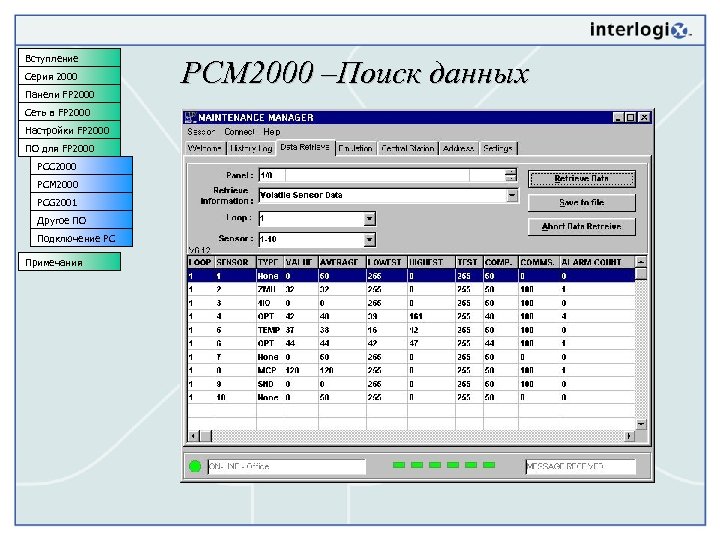Switch to the Address tab
720x540 pixels.
tap(458, 148)
